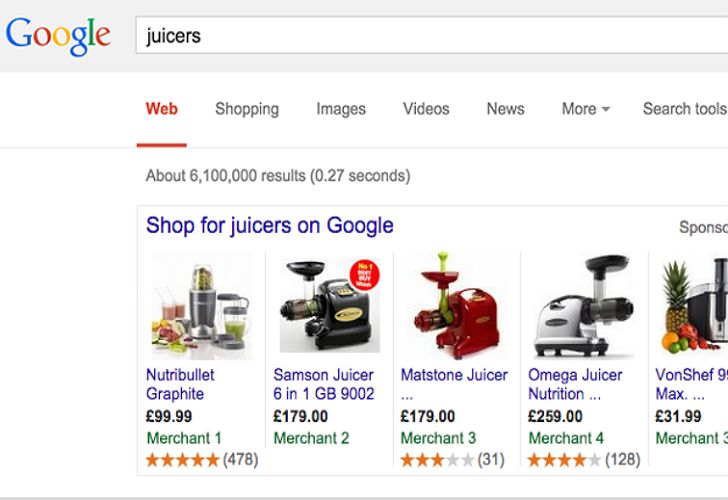The width and height of the screenshot is (728, 500).
Task: View the Nutribullet Graphite product image
Action: coord(202,307)
